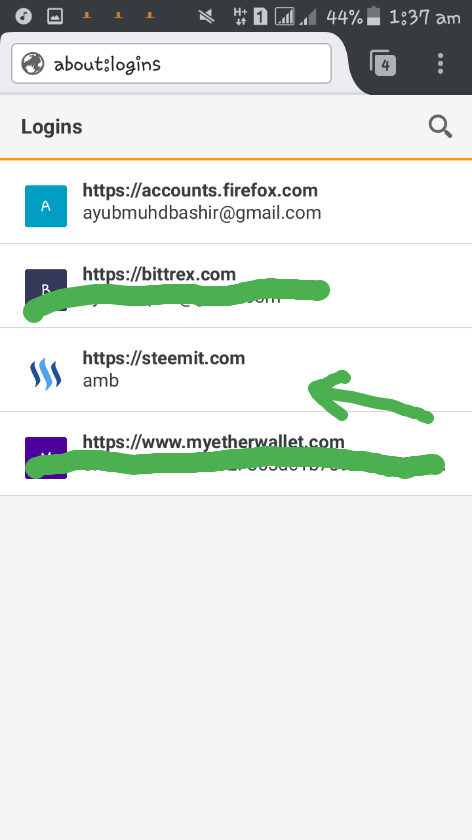This screenshot has height=840, width=472.
Task: Open the https://www.myetherwallet.com login entry
Action: [236, 454]
